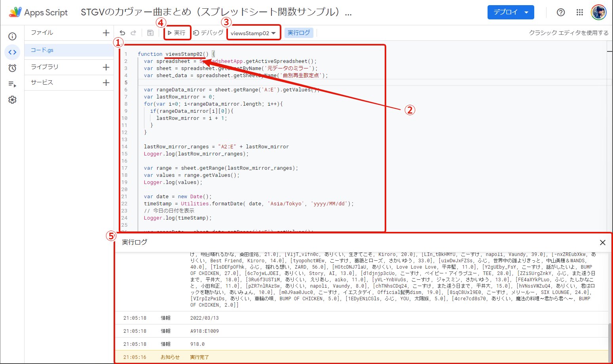The width and height of the screenshot is (613, 364).
Task: Open the Triggers alarm clock icon
Action: (x=12, y=68)
